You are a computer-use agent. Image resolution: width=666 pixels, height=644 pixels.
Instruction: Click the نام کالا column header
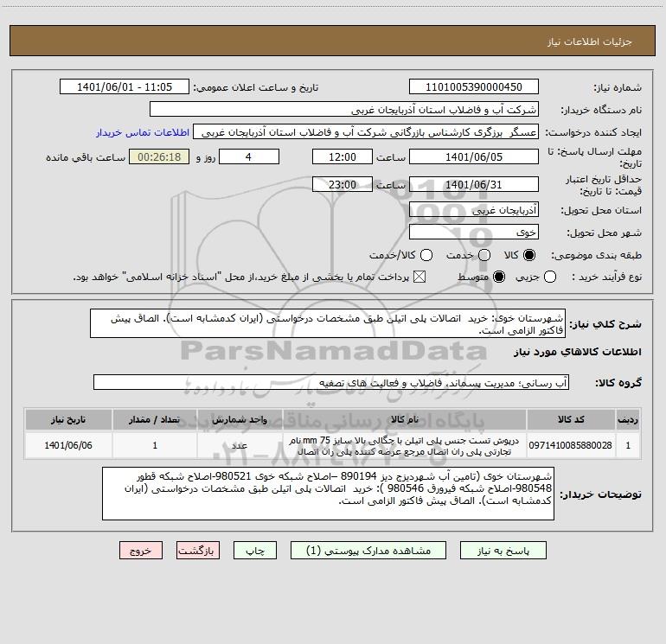pos(405,419)
